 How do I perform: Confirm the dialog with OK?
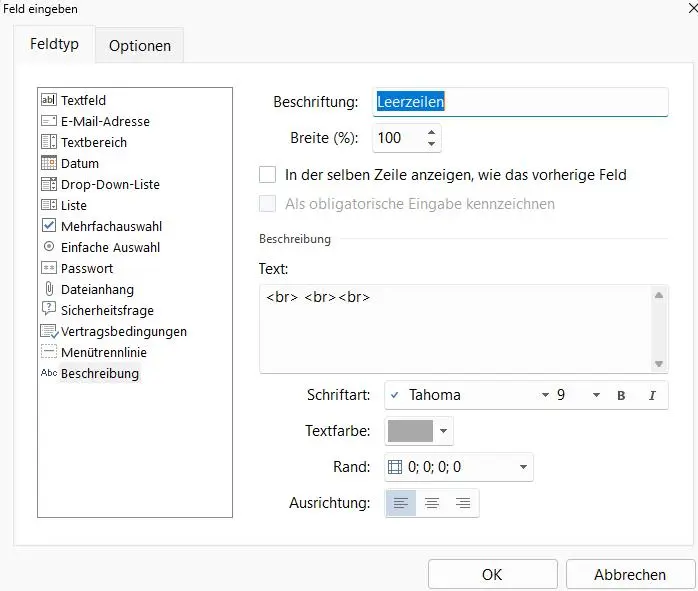pyautogui.click(x=492, y=574)
